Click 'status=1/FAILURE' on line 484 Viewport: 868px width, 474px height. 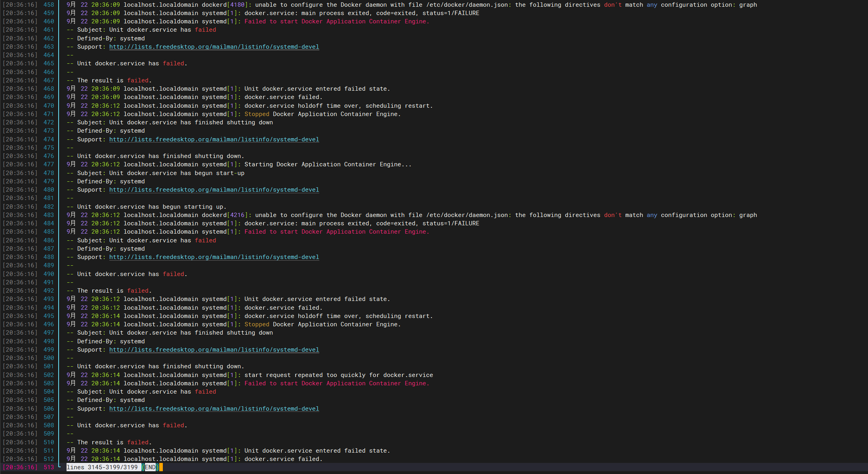(x=451, y=223)
